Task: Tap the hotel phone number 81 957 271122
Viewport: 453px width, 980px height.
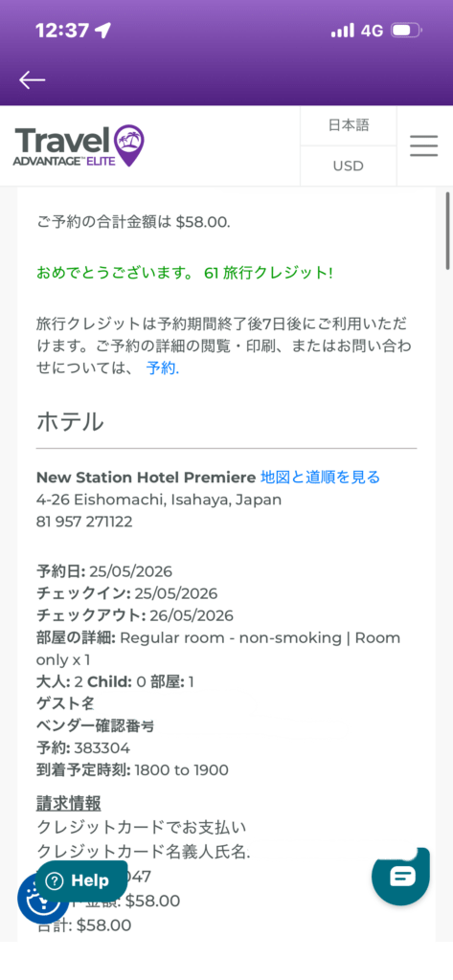Action: 84,522
